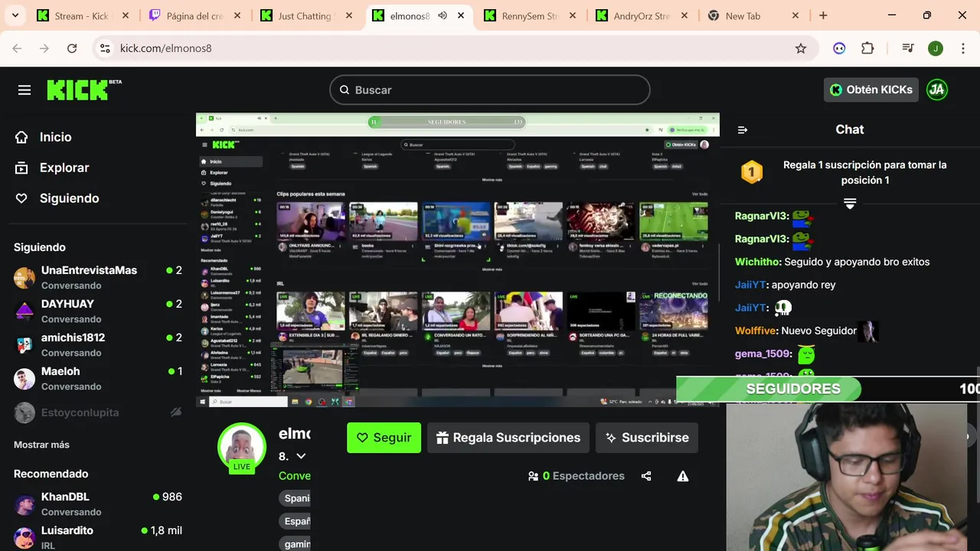This screenshot has width=980, height=551.
Task: Focus the Buscar search field
Action: 490,90
